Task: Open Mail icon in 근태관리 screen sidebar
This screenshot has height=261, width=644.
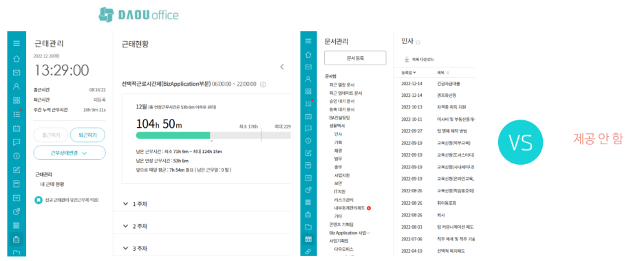Action: coord(17,73)
